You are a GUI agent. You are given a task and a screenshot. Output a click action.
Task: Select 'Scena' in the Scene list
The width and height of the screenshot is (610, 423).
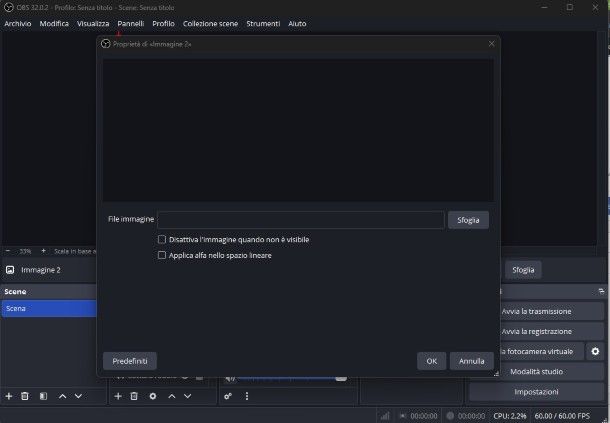pos(48,309)
